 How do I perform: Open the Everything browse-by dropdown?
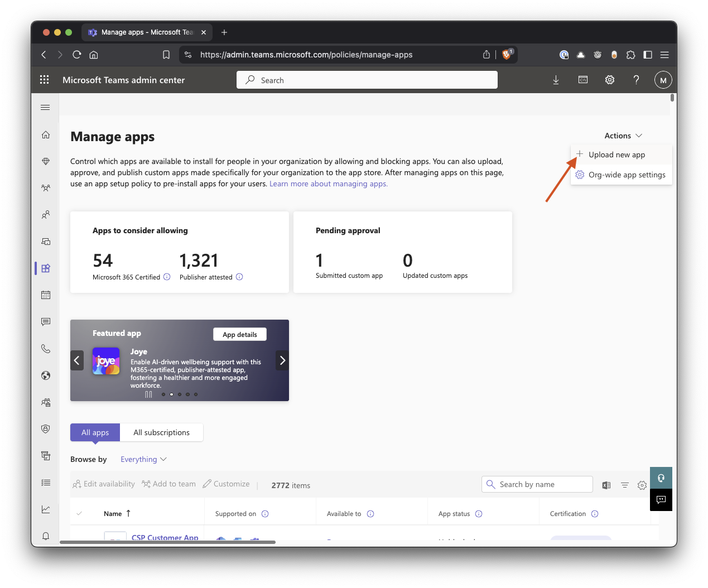pyautogui.click(x=143, y=459)
